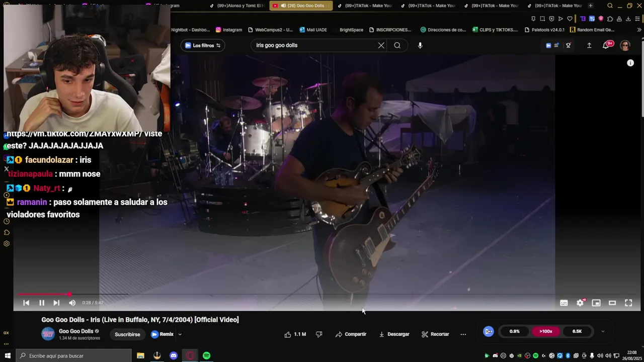This screenshot has width=644, height=362.
Task: Open YouTube notifications bell
Action: click(x=607, y=45)
